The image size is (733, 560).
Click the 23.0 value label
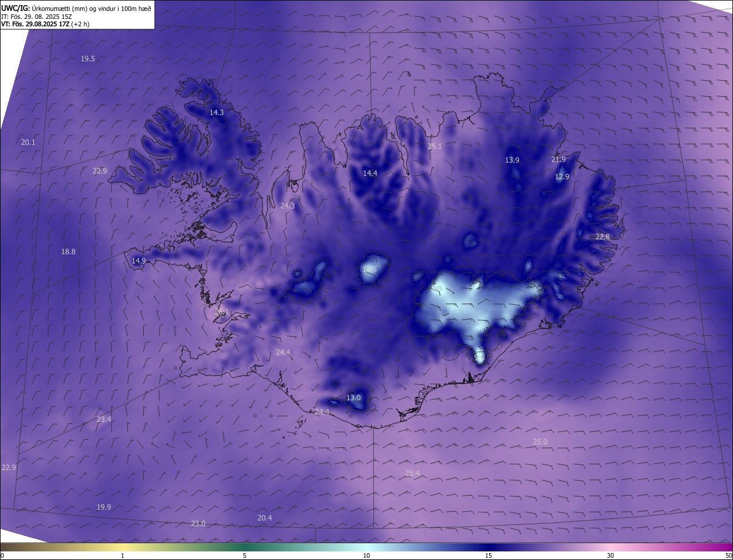tap(198, 524)
